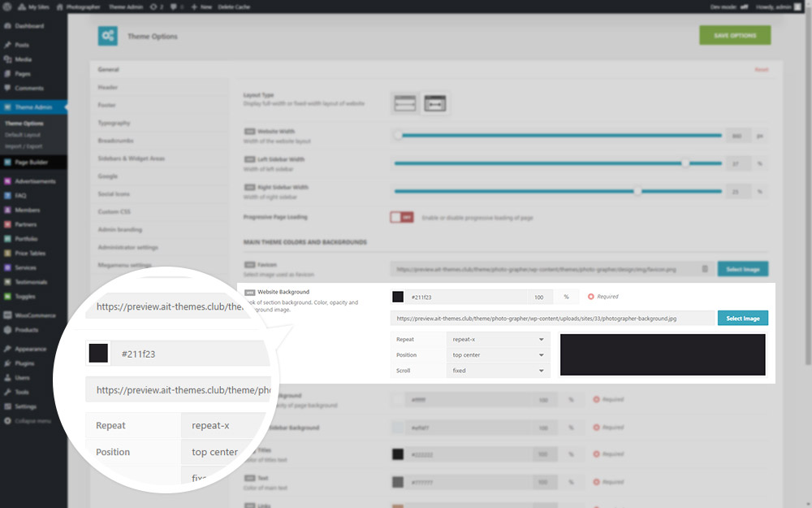Click the Website Background image URL field
This screenshot has width=812, height=508.
552,319
